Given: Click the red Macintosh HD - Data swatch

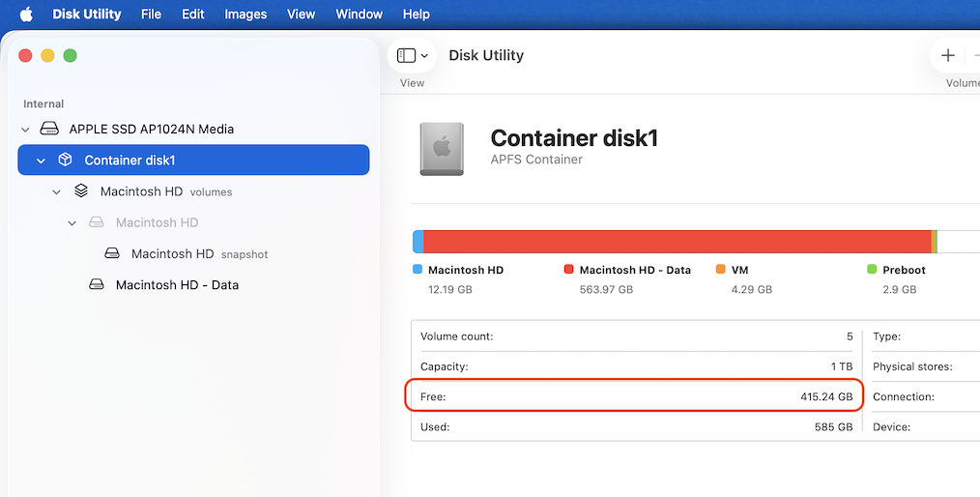Looking at the screenshot, I should tap(568, 270).
